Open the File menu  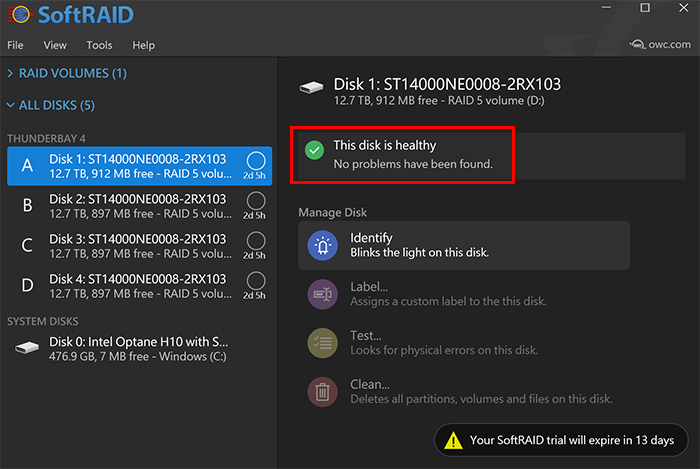pos(15,45)
